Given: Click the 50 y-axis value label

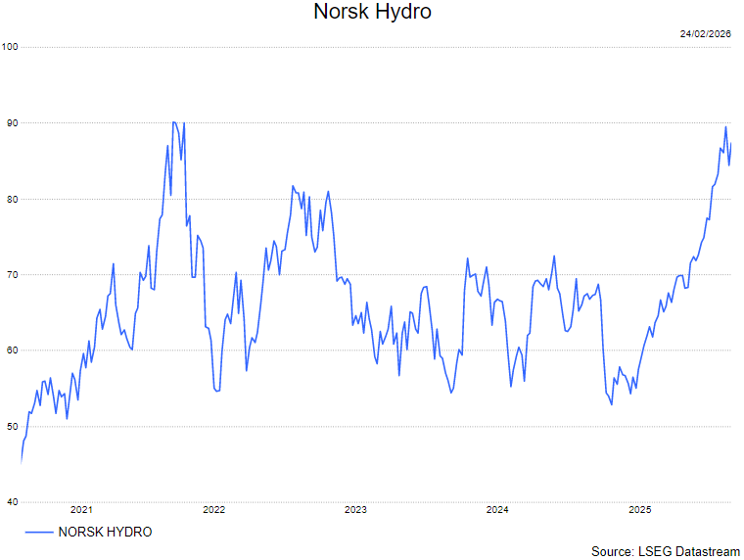Looking at the screenshot, I should click(x=10, y=427).
